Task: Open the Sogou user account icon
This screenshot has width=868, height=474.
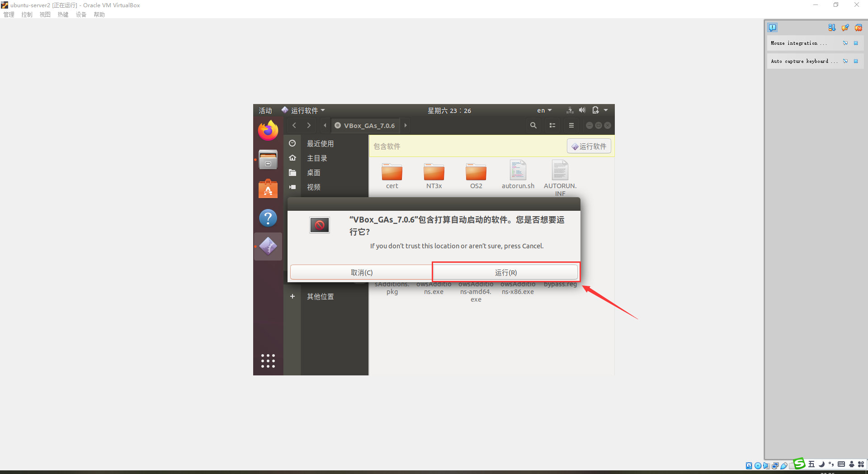Action: 852,464
